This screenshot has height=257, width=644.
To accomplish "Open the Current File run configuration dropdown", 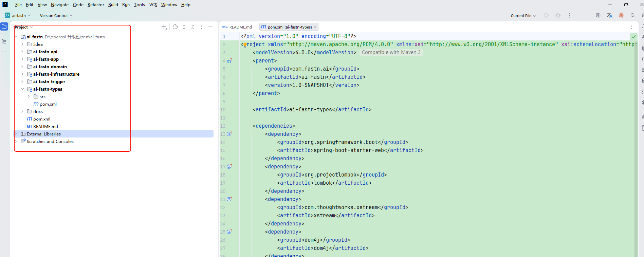I will point(523,15).
